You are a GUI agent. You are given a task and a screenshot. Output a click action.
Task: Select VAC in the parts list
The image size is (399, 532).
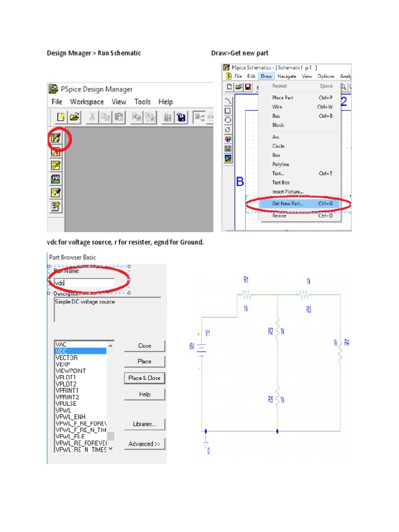[81, 345]
